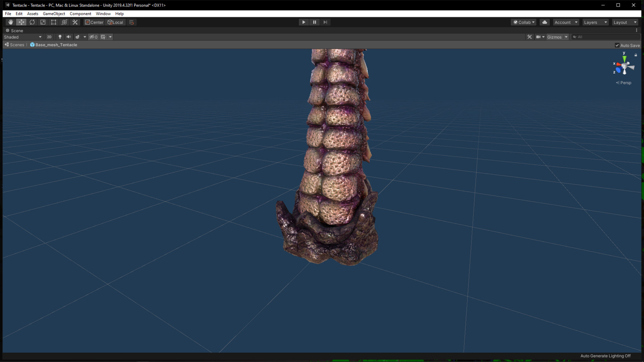Screen dimensions: 644x362
Task: Select the Scale tool
Action: pos(43,22)
